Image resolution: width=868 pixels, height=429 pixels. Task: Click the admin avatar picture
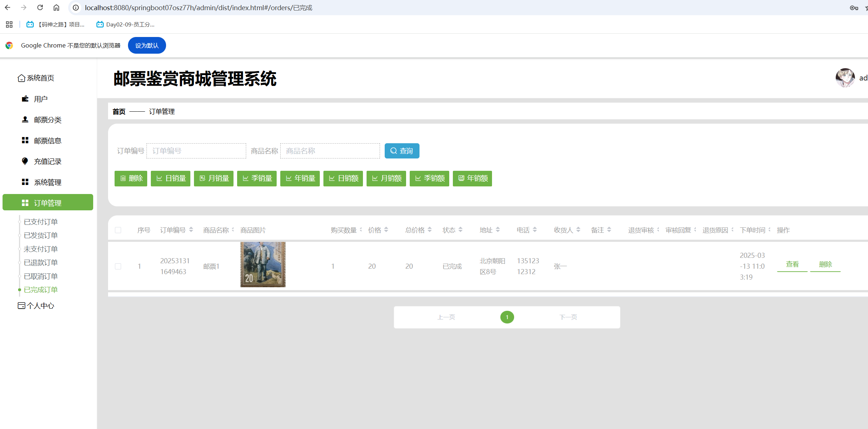(x=845, y=78)
